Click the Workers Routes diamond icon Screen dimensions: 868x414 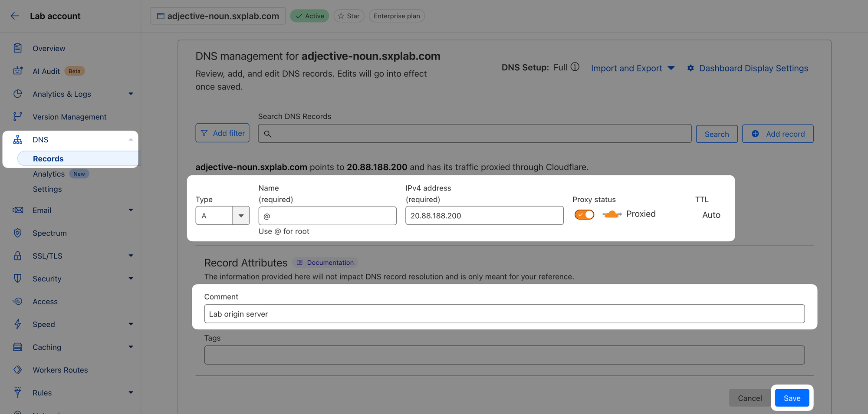17,370
